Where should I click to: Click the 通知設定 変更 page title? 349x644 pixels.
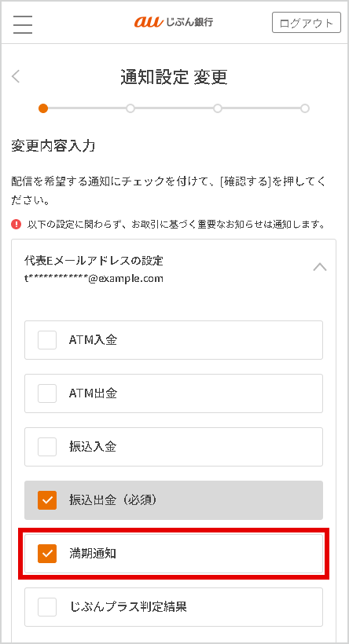pos(174,77)
